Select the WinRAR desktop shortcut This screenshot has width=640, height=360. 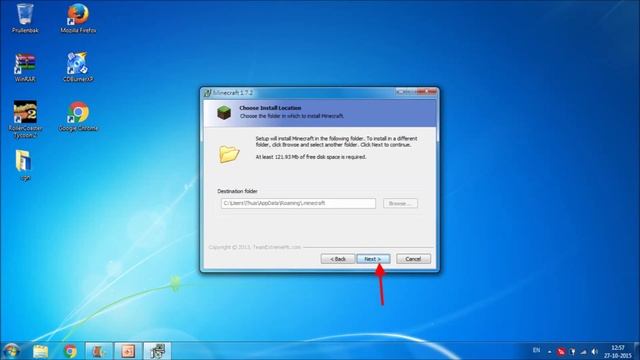pos(25,67)
